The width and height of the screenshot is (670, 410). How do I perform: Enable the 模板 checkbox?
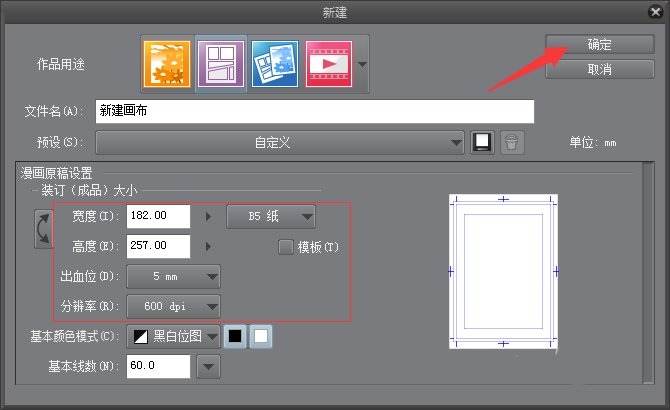pyautogui.click(x=285, y=247)
